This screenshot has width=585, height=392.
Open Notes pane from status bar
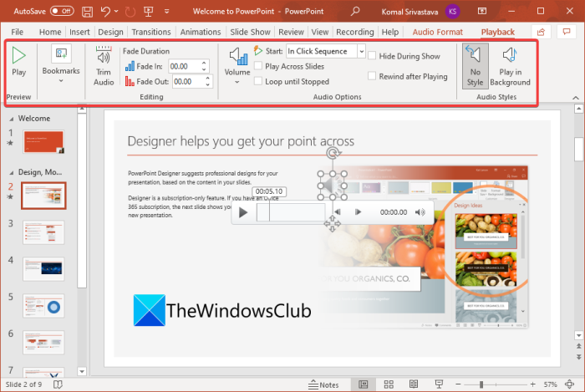[x=324, y=384]
